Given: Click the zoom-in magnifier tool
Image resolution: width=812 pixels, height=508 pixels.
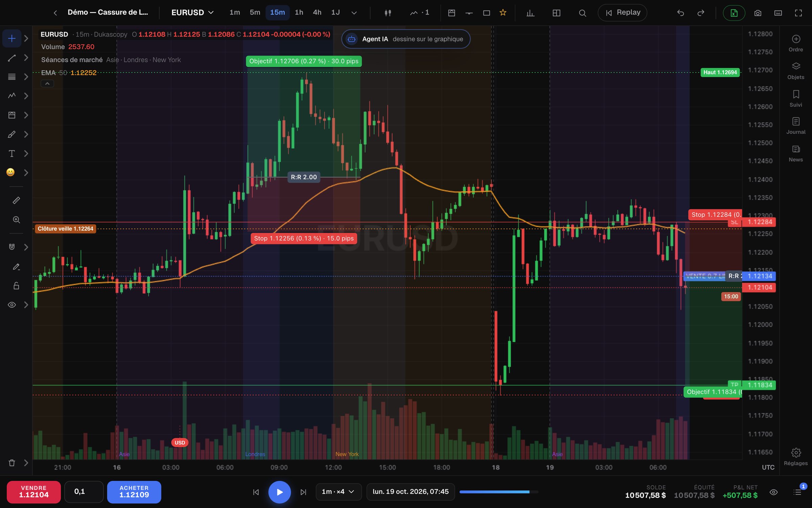Looking at the screenshot, I should [16, 220].
